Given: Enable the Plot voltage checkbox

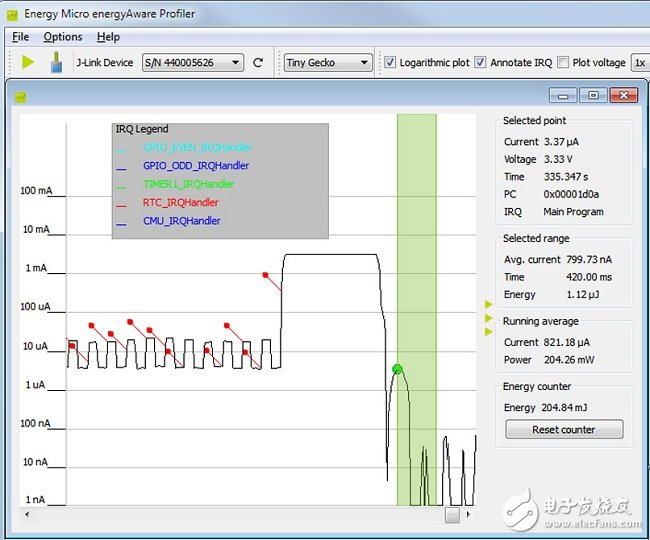Looking at the screenshot, I should pos(563,62).
